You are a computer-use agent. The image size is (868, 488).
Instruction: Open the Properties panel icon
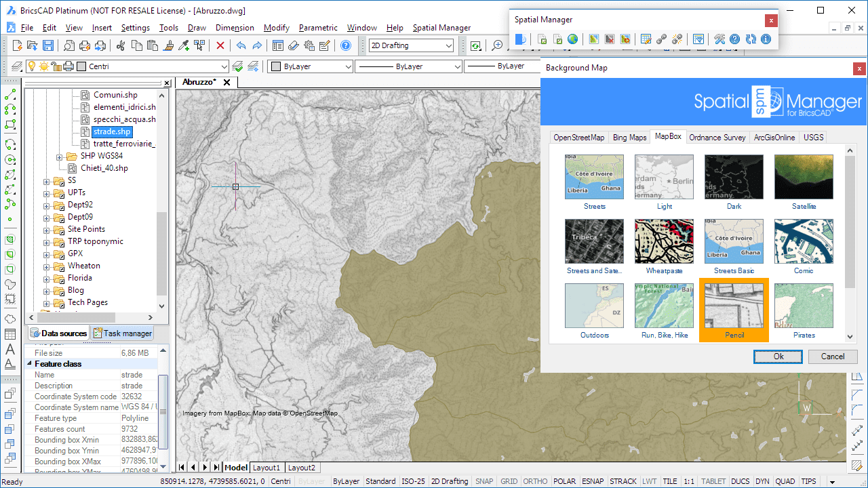(277, 45)
